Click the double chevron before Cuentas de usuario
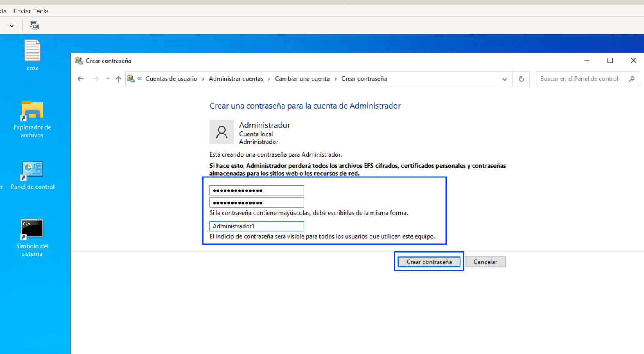The image size is (644, 354). (140, 78)
